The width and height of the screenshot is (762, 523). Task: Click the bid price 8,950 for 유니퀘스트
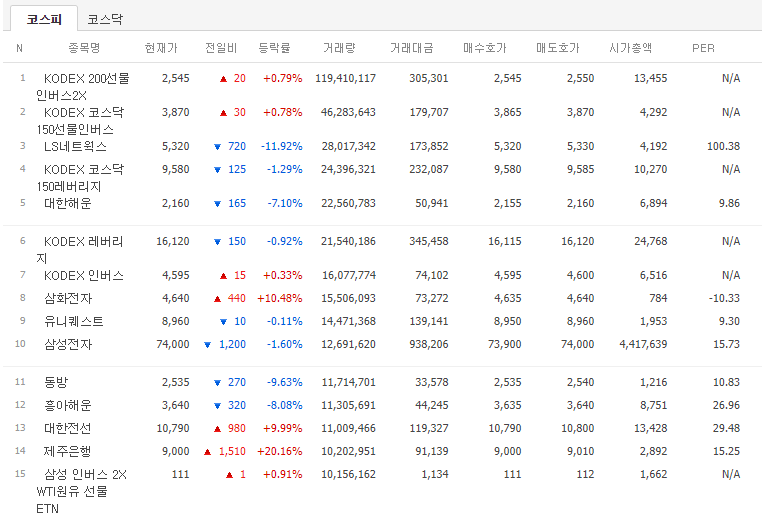(507, 321)
